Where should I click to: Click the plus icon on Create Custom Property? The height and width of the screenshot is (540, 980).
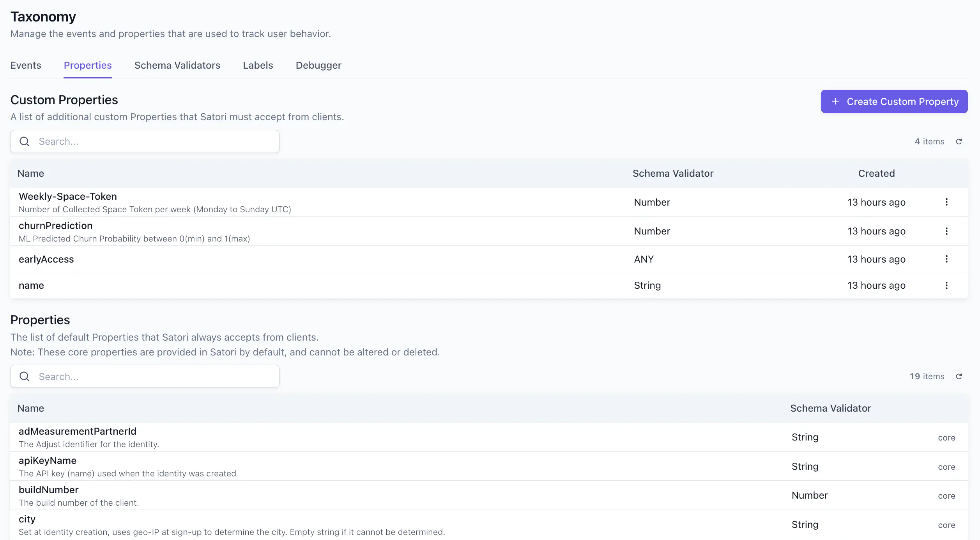click(835, 101)
